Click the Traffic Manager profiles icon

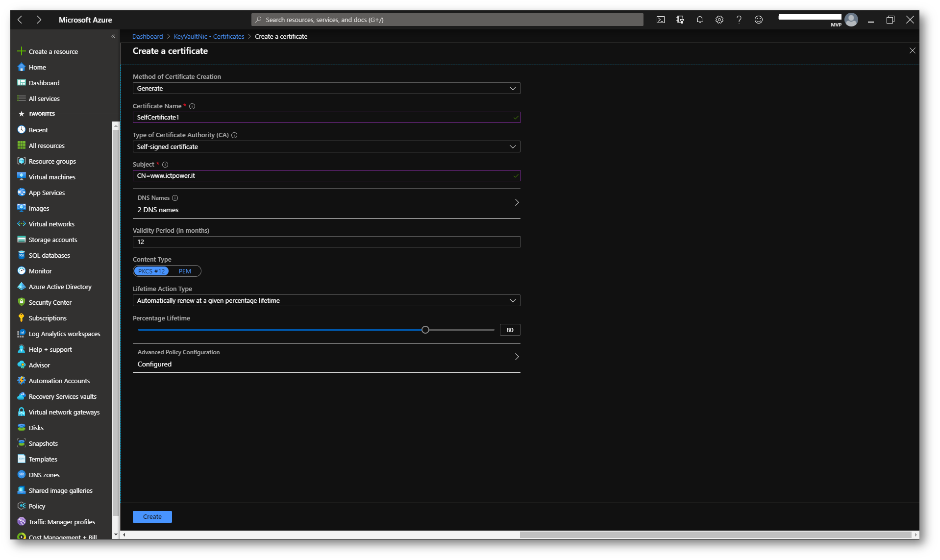click(22, 521)
